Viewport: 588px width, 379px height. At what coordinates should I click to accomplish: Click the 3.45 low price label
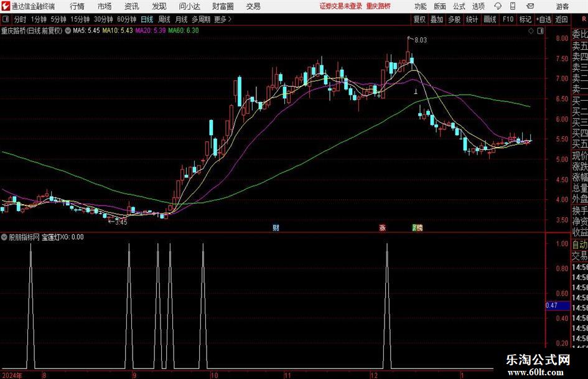(121, 222)
